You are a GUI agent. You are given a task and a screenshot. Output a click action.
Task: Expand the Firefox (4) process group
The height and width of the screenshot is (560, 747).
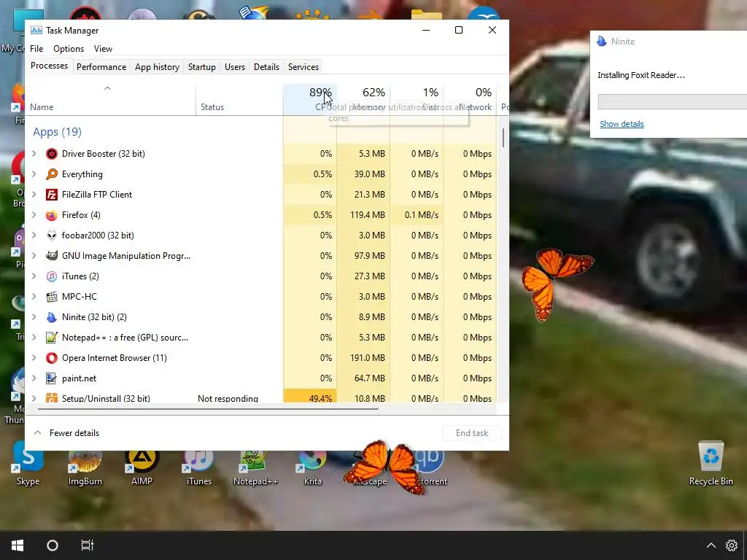34,215
